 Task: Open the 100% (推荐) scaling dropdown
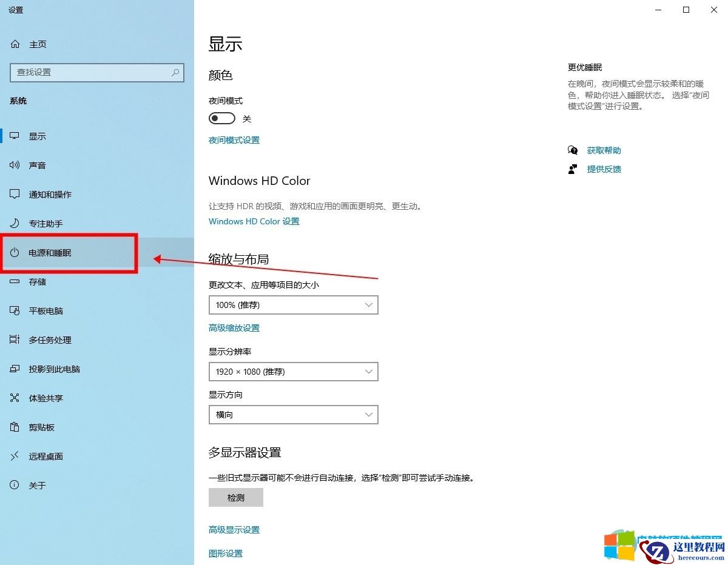point(293,305)
